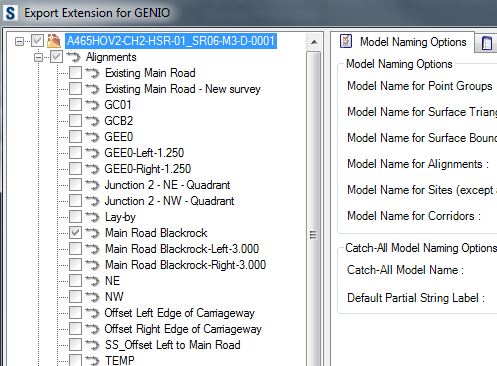
Task: Click the 'Default Partial String Label :' text
Action: (416, 297)
